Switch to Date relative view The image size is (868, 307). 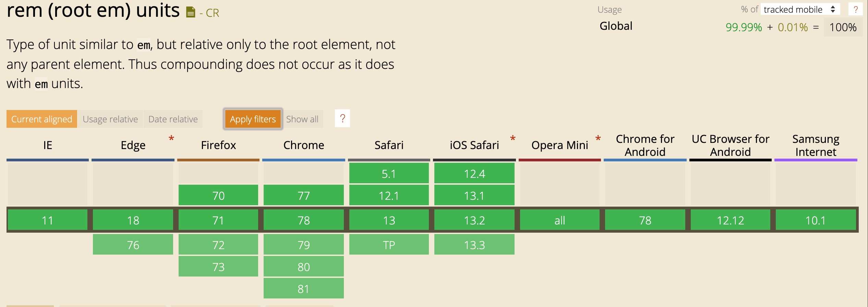[173, 119]
